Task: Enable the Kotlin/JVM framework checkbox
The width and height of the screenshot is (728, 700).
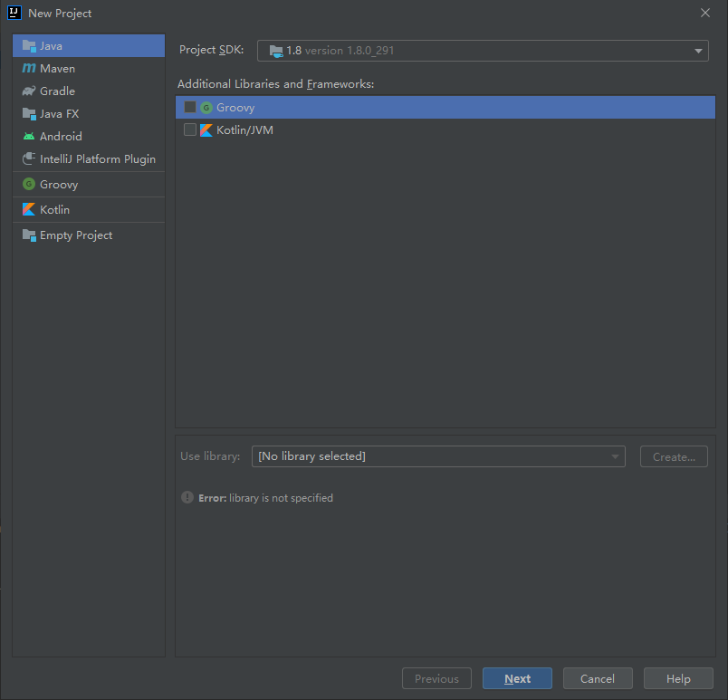Action: (x=190, y=129)
